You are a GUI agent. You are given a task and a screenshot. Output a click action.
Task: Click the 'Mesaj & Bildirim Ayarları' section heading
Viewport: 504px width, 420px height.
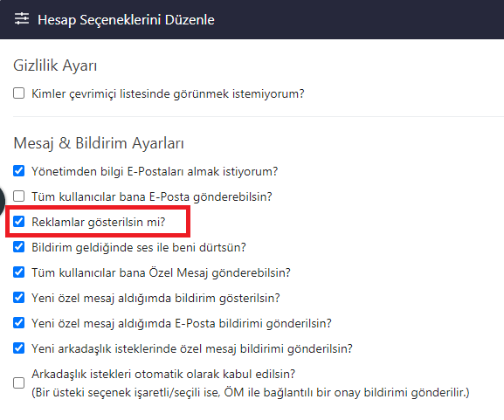[99, 143]
